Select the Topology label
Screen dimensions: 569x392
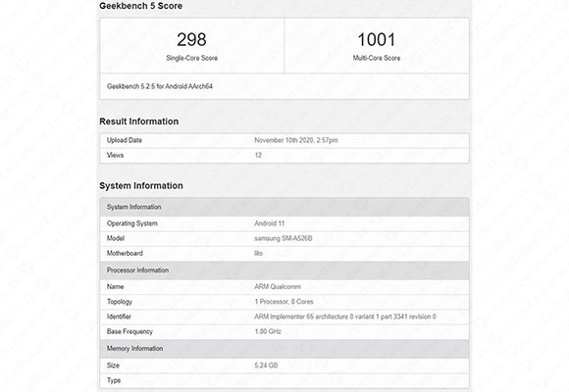click(x=120, y=302)
